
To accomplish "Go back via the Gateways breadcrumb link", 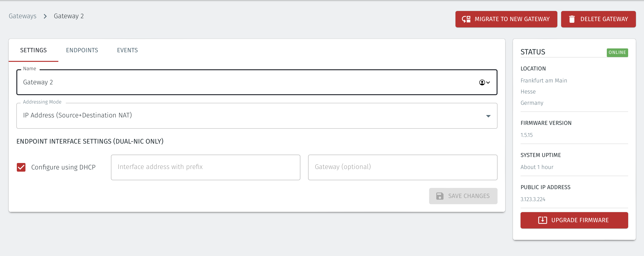I will 23,16.
